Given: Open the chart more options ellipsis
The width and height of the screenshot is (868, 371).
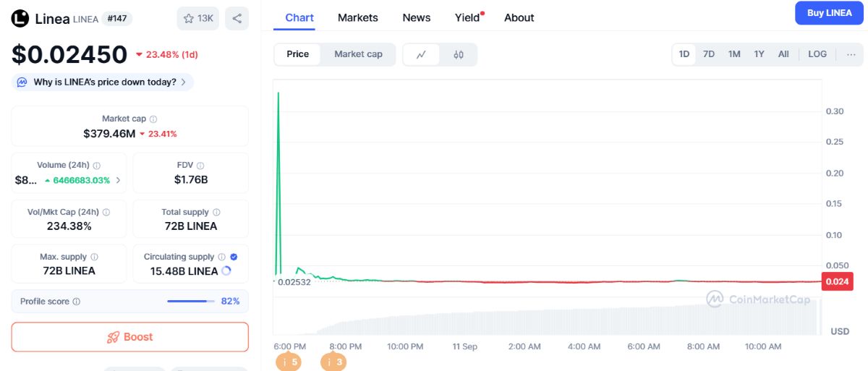Looking at the screenshot, I should pyautogui.click(x=851, y=54).
